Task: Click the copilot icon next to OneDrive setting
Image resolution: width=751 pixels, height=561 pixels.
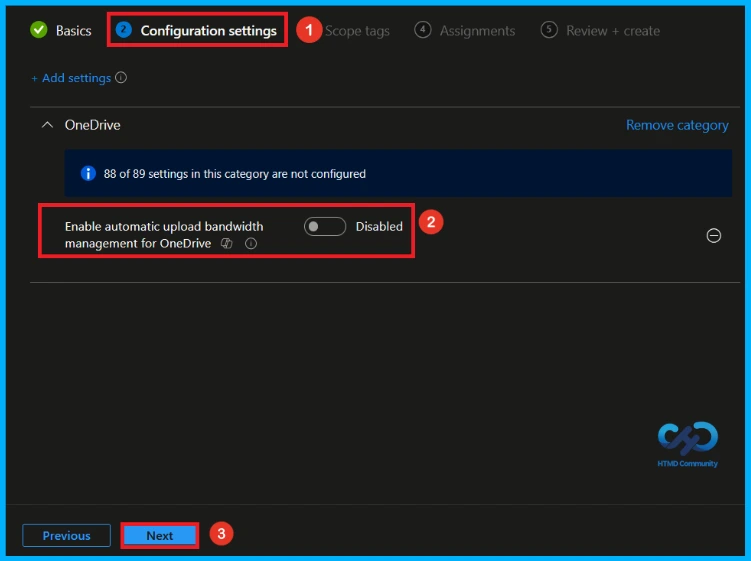Action: [227, 244]
